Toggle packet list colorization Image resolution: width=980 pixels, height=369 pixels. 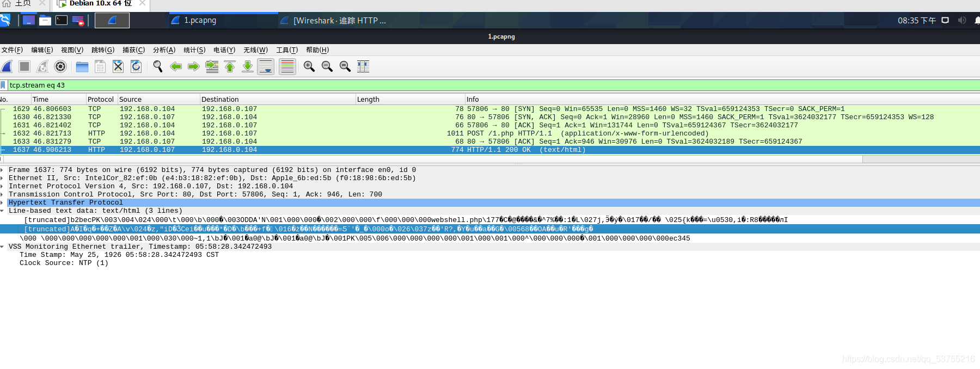[287, 66]
